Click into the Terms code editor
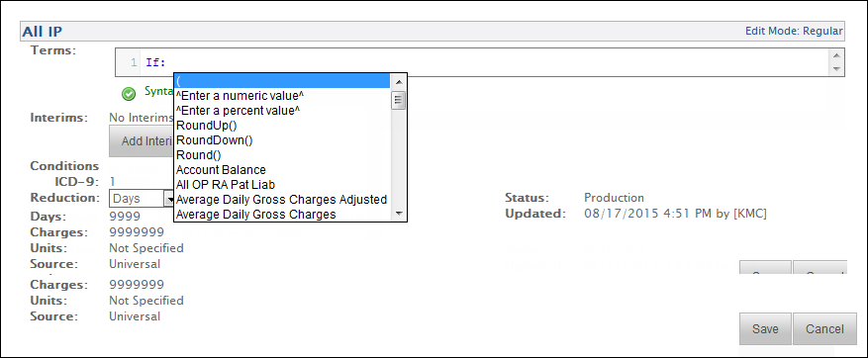868x358 pixels. [x=479, y=62]
